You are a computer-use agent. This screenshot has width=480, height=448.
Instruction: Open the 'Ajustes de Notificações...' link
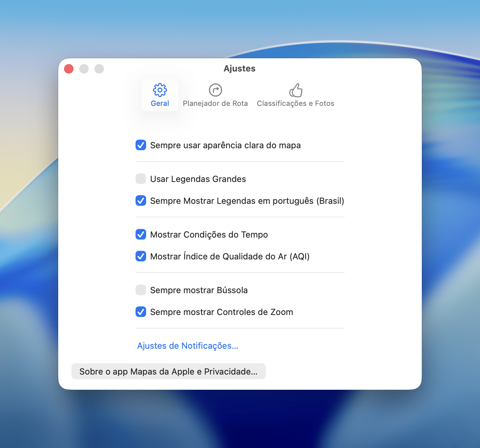pos(187,346)
